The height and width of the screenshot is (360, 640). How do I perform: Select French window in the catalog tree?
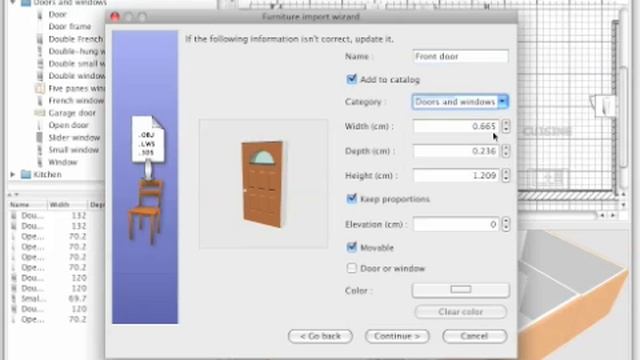76,100
